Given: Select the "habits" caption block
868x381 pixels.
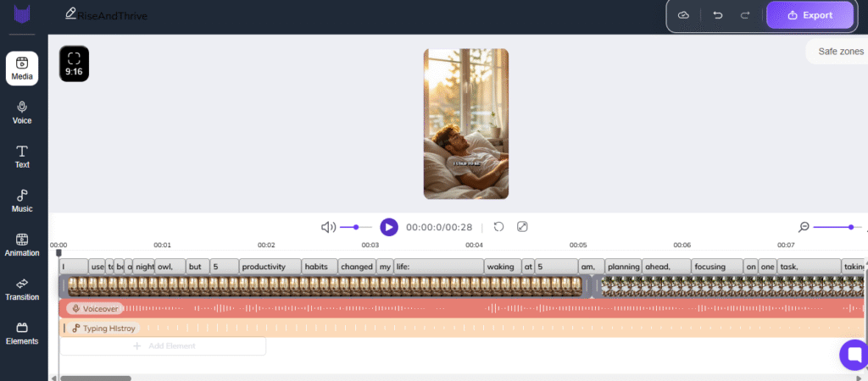Looking at the screenshot, I should [x=320, y=267].
